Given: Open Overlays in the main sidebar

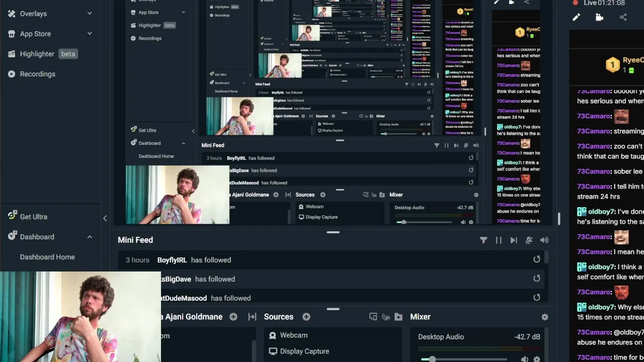Looking at the screenshot, I should tap(33, 14).
